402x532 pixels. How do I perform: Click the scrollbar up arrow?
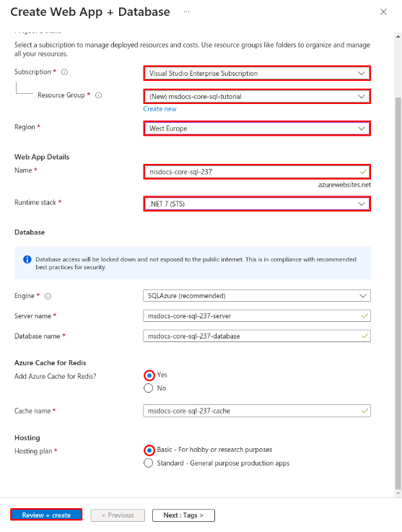[x=398, y=36]
